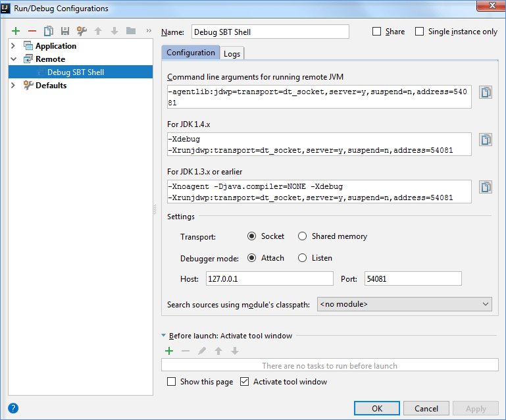The image size is (506, 420).
Task: Click the JDK 1.3.x arguments text box
Action: [x=319, y=192]
